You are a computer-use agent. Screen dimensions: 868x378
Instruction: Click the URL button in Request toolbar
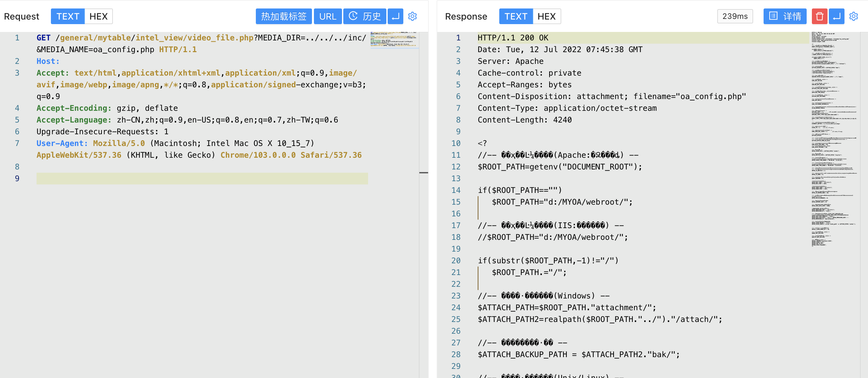[x=328, y=16]
